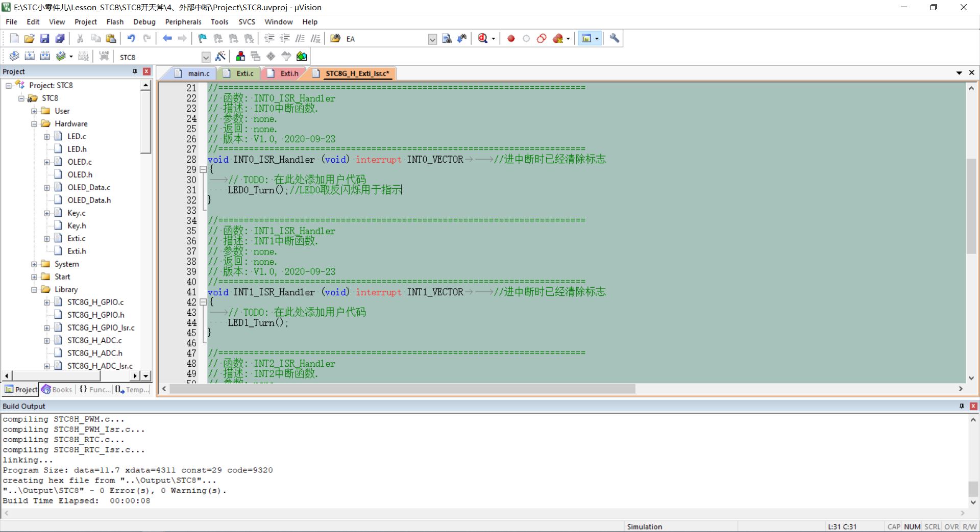Fold code block at line 42
Screen dimensions: 980x532
(x=203, y=302)
